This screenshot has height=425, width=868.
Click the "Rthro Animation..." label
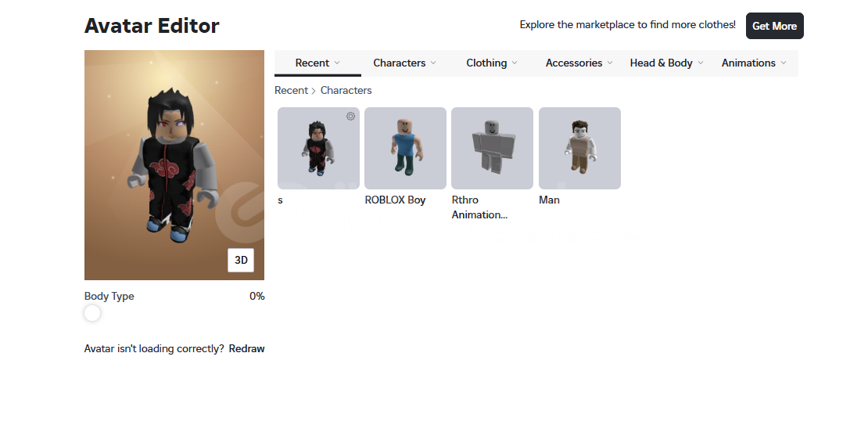tap(479, 207)
